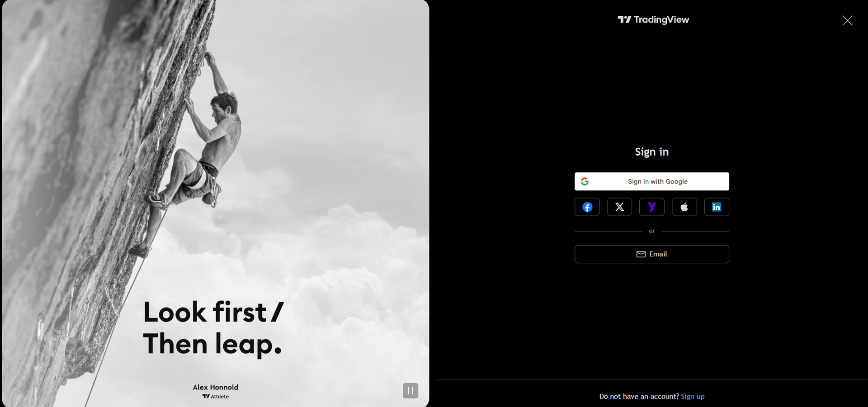Click the 'or' divider label
This screenshot has height=407, width=868.
pyautogui.click(x=652, y=231)
